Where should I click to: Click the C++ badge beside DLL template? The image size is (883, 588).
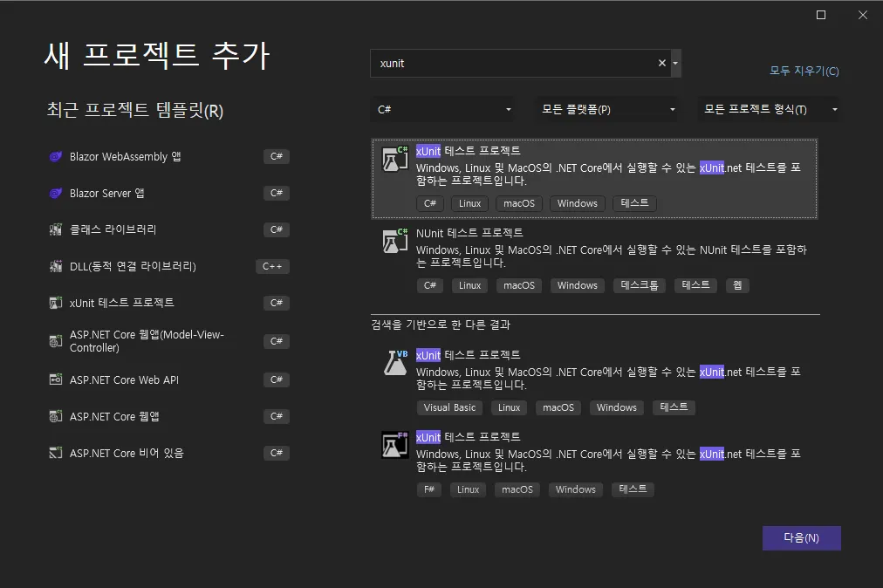[272, 266]
